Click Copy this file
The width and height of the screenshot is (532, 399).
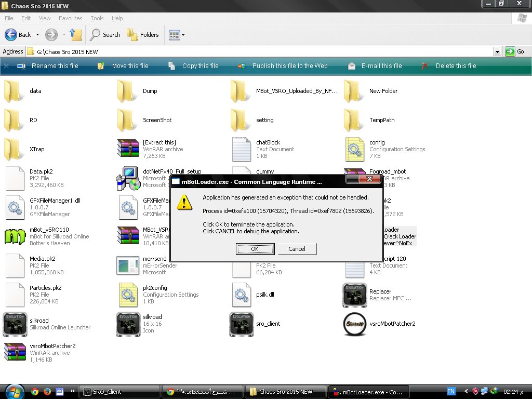coord(193,66)
